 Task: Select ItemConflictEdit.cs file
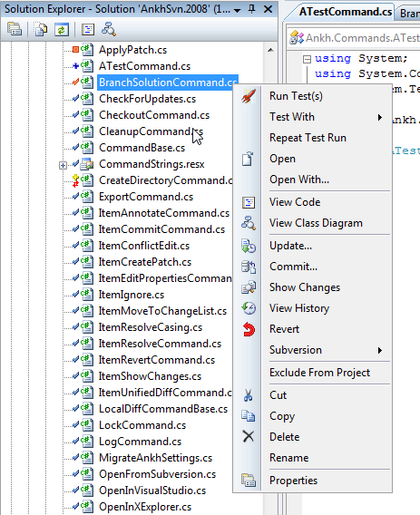click(144, 246)
